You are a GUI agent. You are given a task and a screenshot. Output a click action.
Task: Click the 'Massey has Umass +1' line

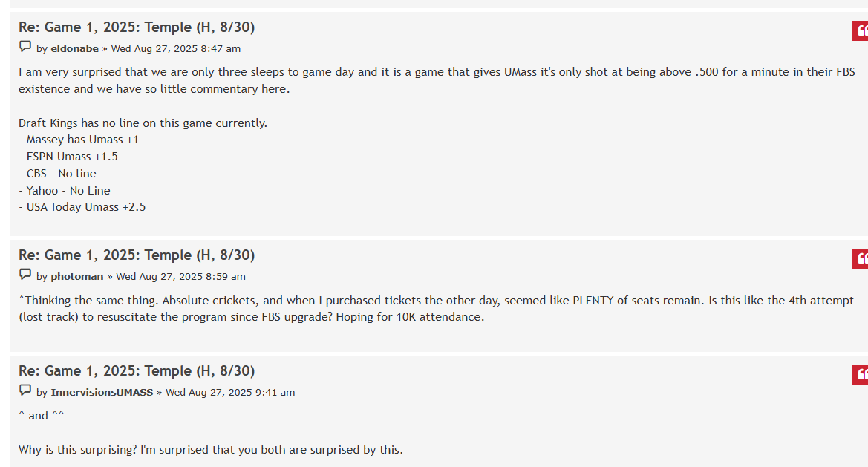[79, 140]
